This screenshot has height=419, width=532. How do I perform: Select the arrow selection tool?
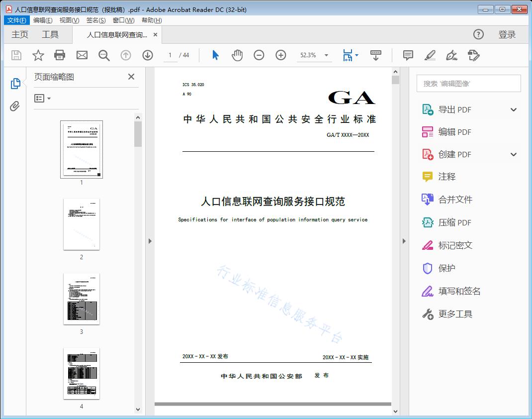[x=215, y=55]
